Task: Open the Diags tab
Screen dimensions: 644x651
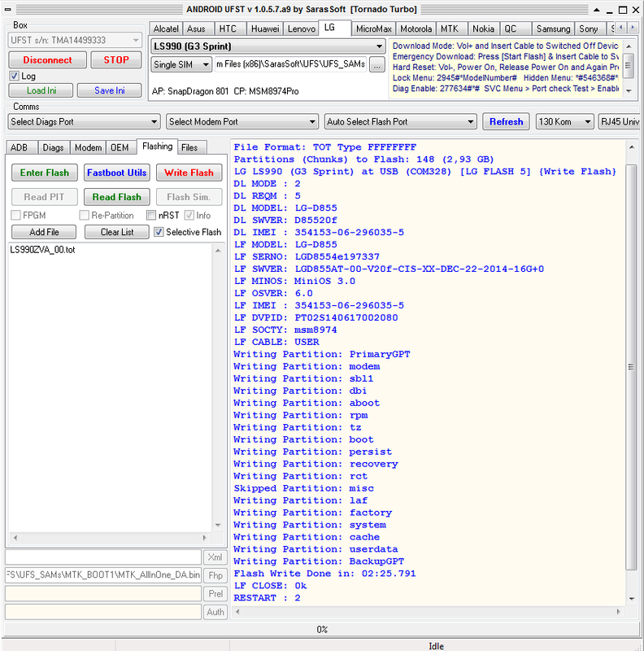Action: click(54, 148)
